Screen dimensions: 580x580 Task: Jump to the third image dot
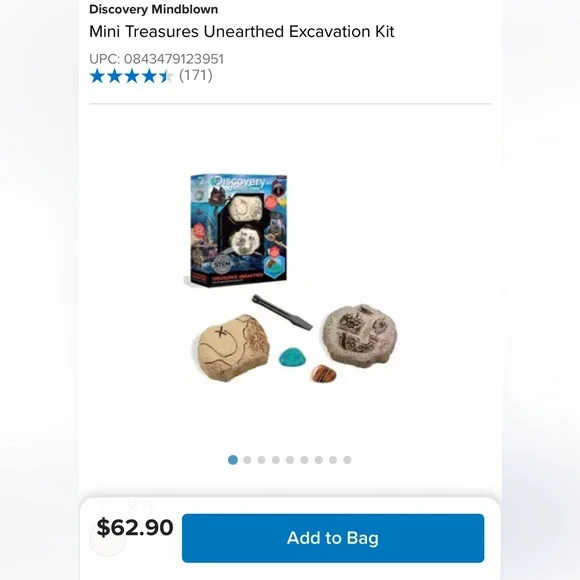262,460
